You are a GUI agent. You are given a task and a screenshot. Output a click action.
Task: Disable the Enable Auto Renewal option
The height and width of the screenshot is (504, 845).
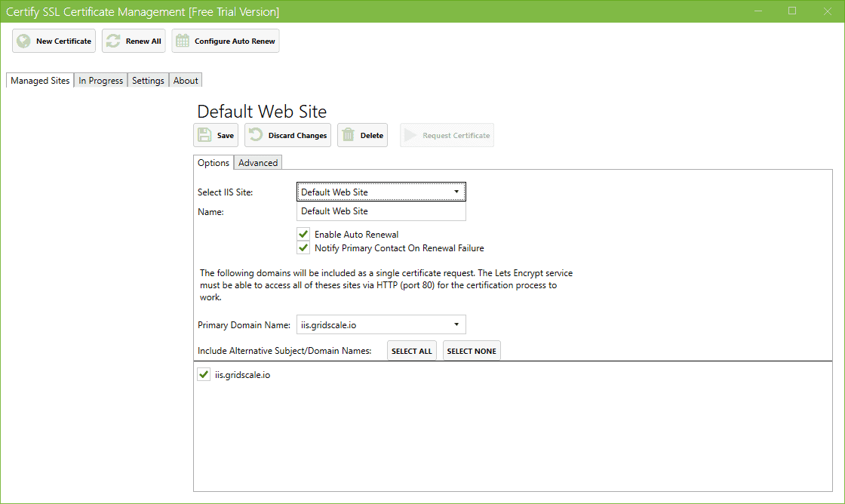tap(303, 234)
